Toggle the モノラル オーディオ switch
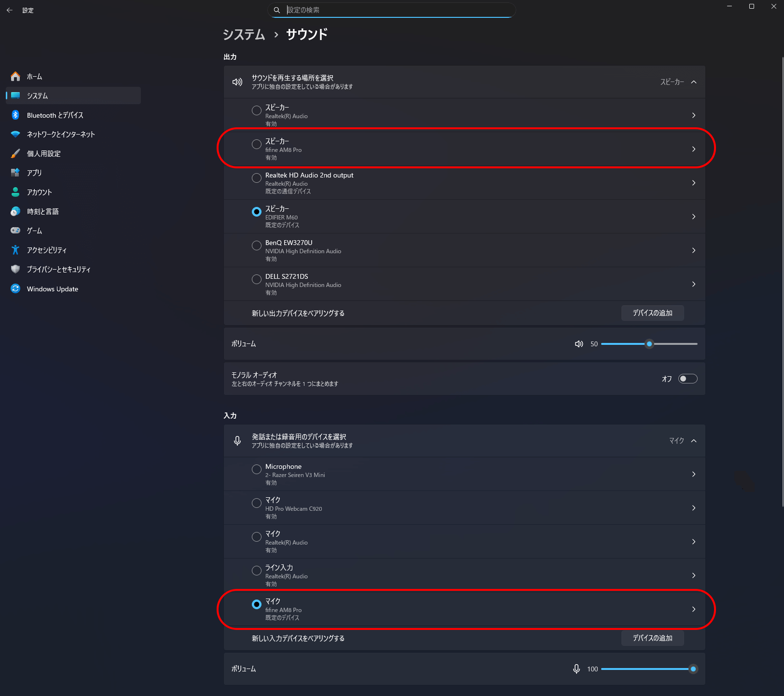 click(688, 379)
